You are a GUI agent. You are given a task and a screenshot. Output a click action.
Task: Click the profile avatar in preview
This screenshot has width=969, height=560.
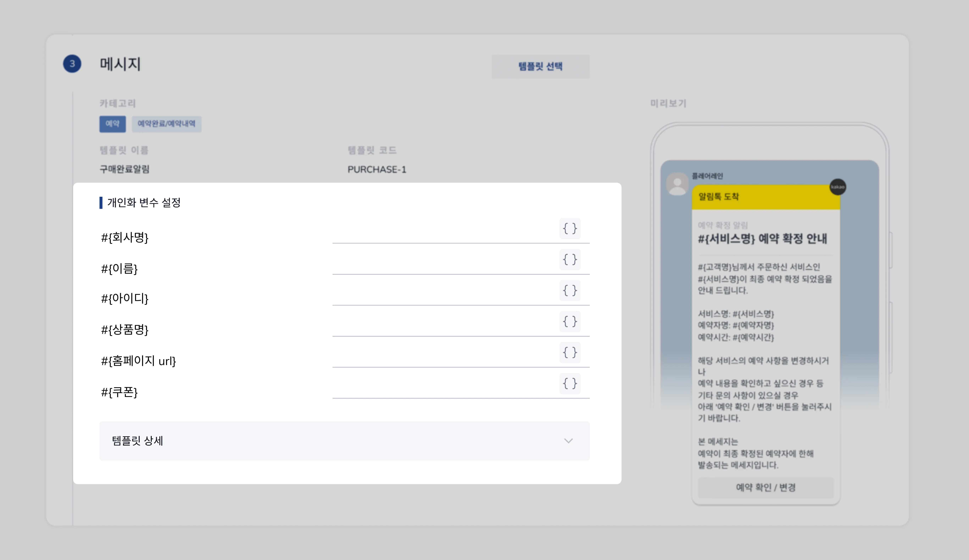(x=677, y=184)
